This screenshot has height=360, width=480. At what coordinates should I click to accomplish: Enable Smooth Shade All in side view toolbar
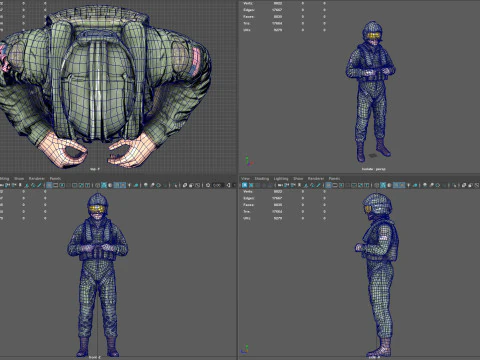(383, 185)
